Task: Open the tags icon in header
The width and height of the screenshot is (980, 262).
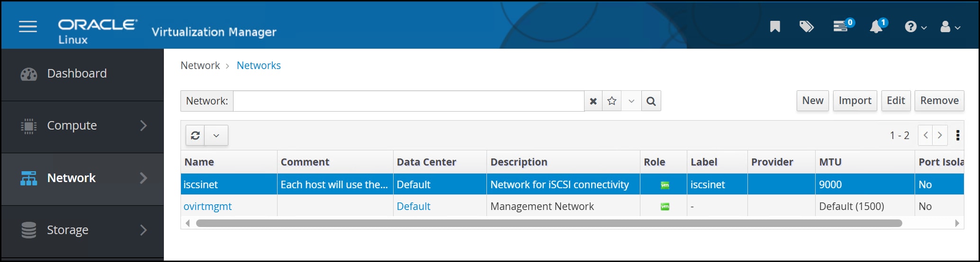Action: (807, 26)
